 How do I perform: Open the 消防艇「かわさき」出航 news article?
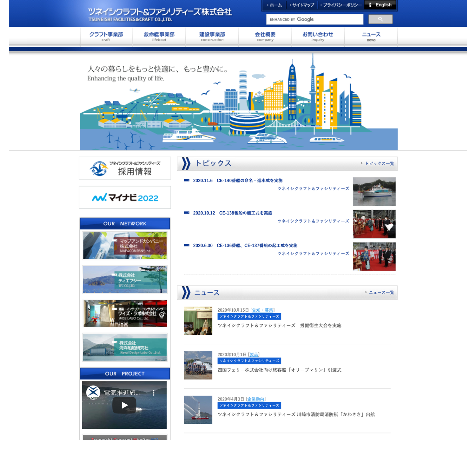point(296,414)
